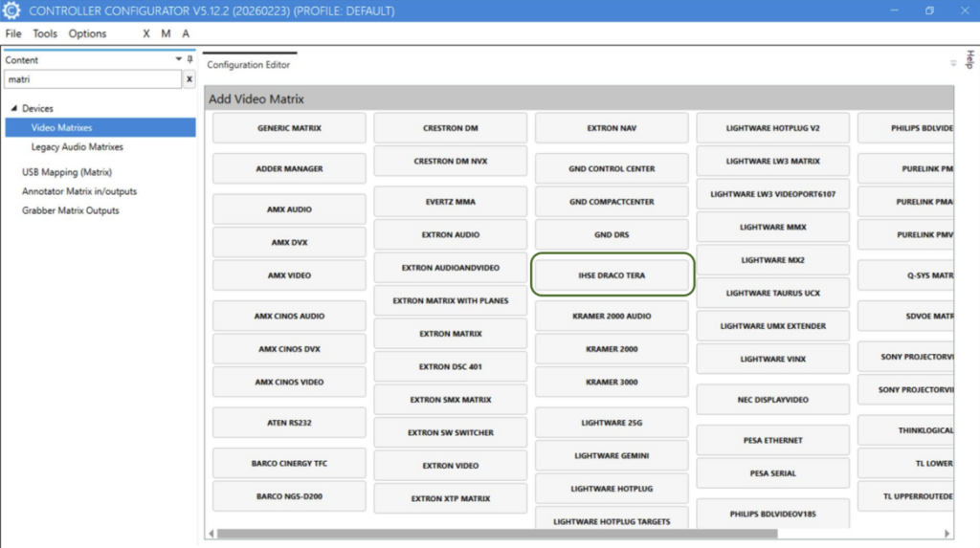Open the collapsed Help side panel
980x548 pixels.
(969, 59)
